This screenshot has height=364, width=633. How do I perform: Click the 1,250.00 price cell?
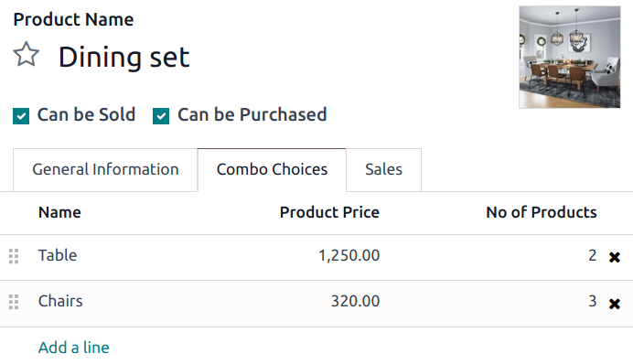click(x=349, y=255)
